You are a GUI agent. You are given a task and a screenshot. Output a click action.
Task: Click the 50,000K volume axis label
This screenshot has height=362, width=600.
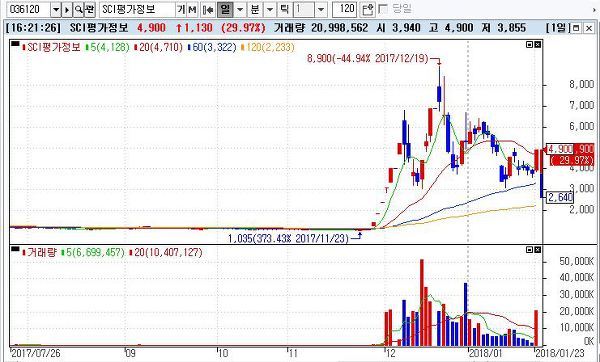(577, 261)
